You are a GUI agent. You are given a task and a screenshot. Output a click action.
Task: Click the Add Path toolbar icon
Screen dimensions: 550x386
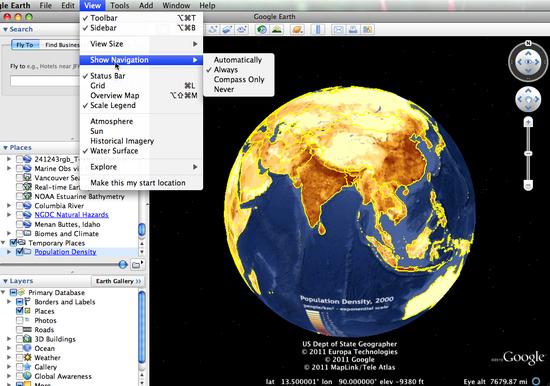pos(213,29)
